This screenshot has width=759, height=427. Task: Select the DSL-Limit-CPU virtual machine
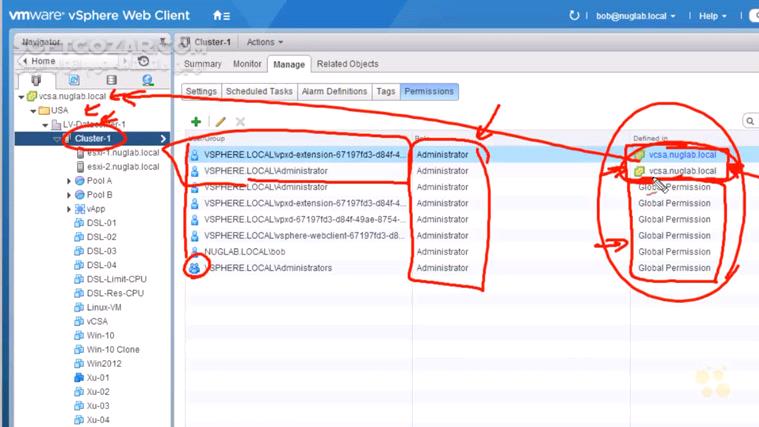coord(117,279)
